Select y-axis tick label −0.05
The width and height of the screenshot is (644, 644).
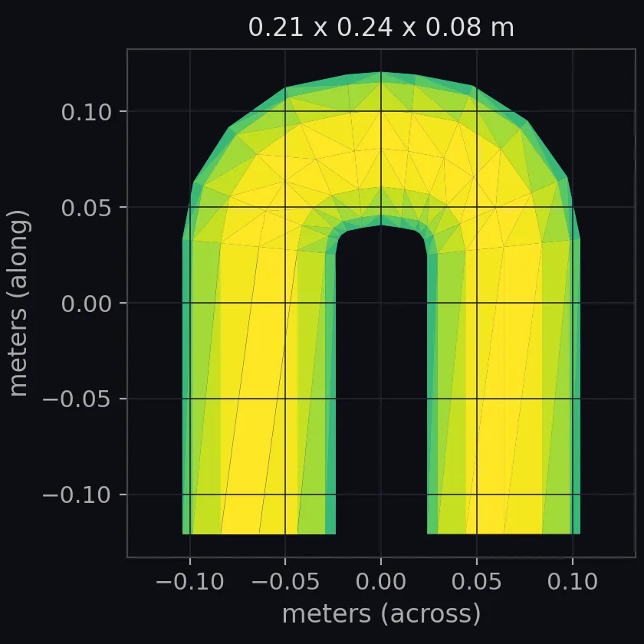tap(77, 399)
